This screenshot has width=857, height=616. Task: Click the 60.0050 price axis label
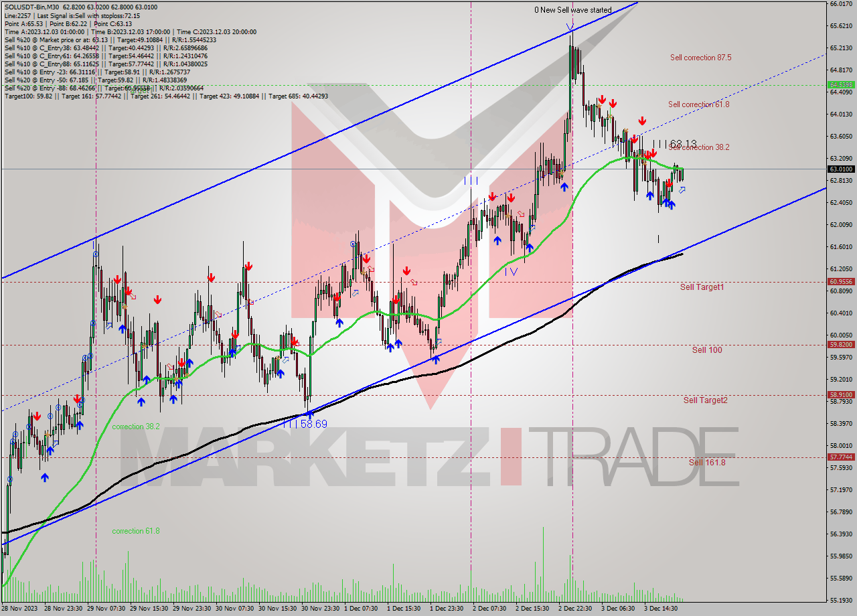click(841, 335)
